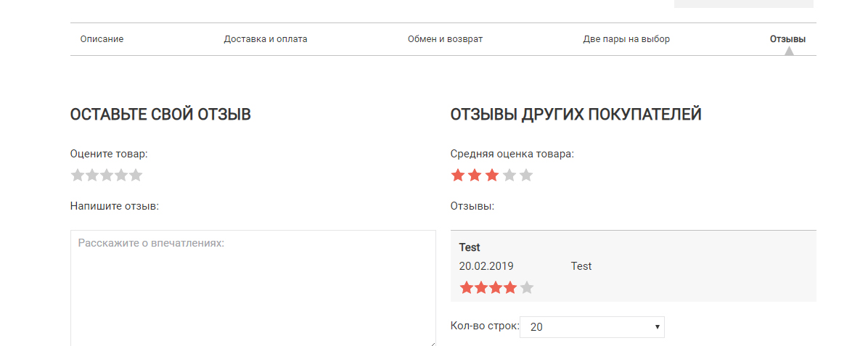Click the review text area Расскажите о впечатлениях
The height and width of the screenshot is (346, 868).
pos(253,289)
